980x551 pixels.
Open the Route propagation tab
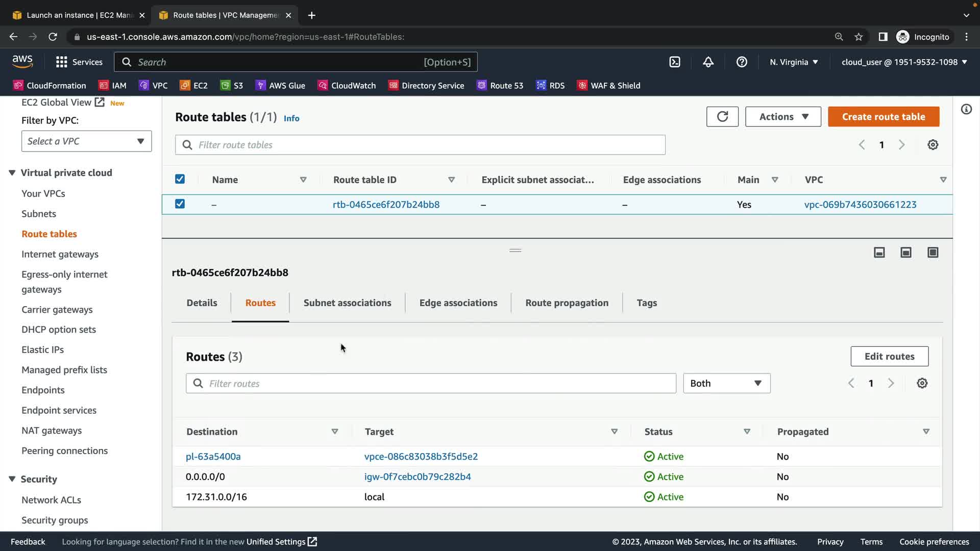[567, 303]
